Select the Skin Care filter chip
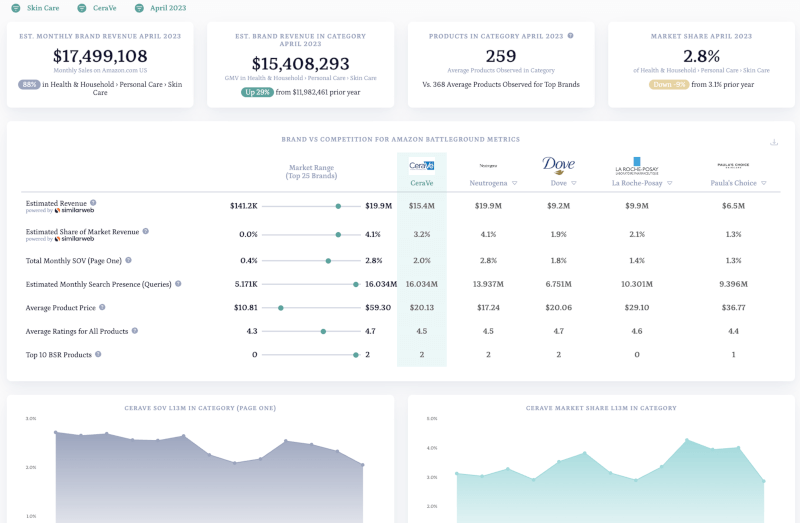This screenshot has height=523, width=800. (35, 7)
